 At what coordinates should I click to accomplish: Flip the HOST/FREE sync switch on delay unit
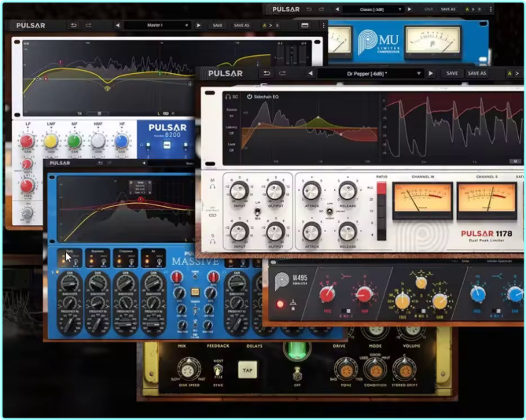[x=218, y=371]
